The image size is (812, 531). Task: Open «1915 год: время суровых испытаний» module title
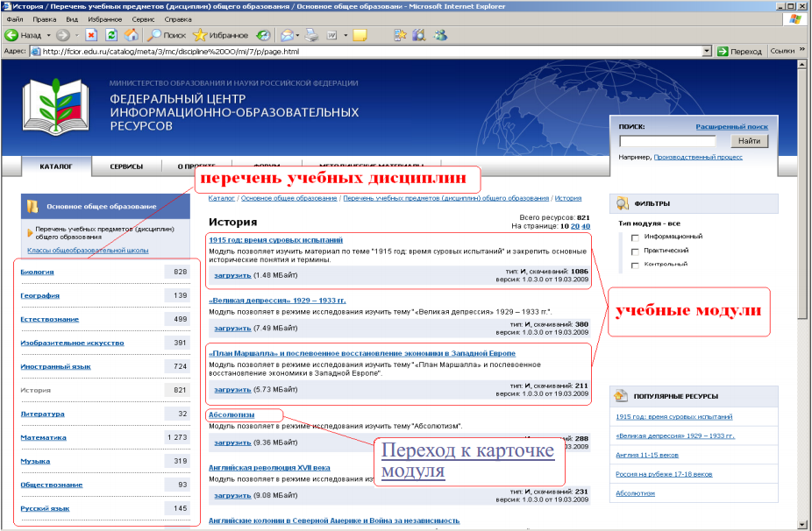275,239
